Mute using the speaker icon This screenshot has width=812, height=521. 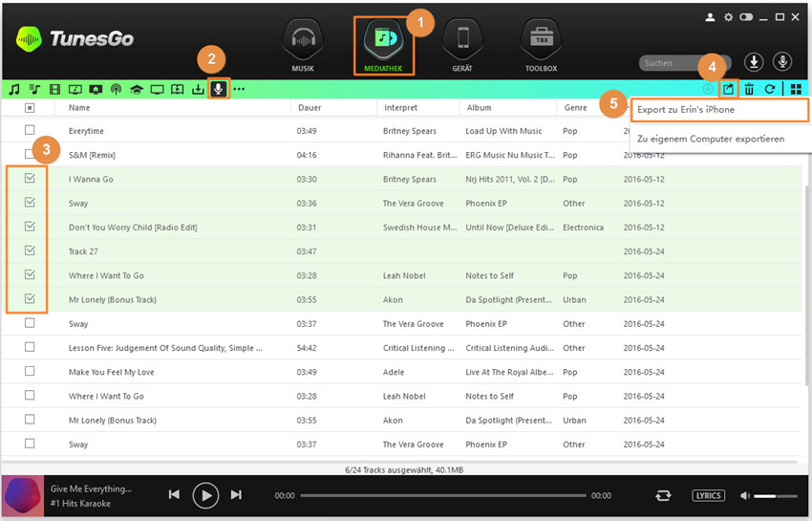coord(745,495)
